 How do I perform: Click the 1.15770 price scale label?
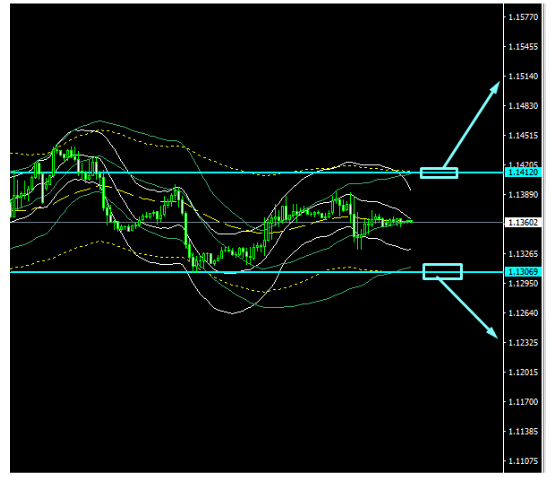click(523, 17)
